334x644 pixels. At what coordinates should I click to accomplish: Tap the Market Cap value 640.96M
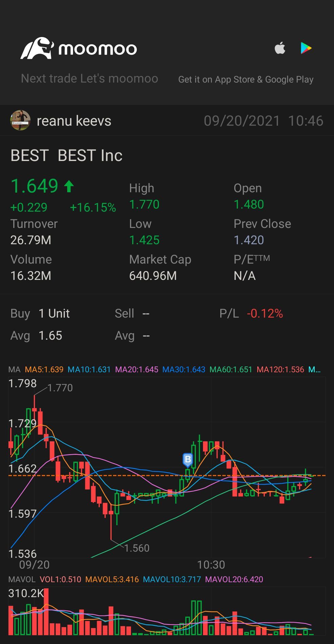(x=153, y=276)
